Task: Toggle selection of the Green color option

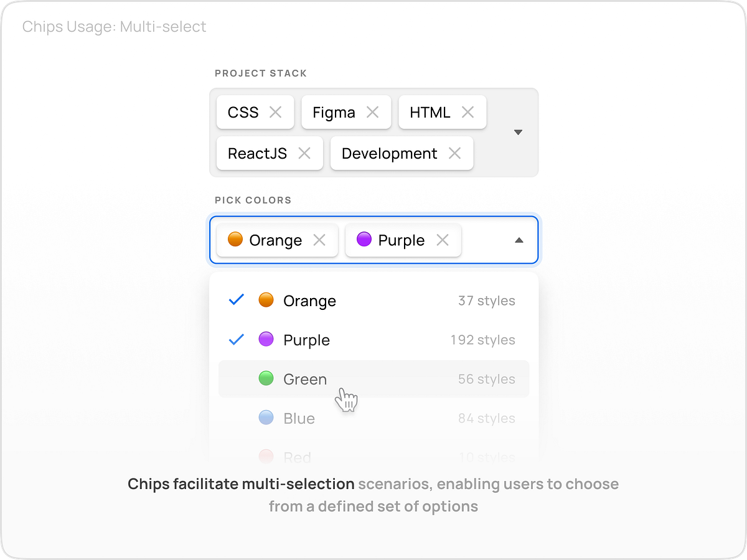Action: click(x=305, y=379)
